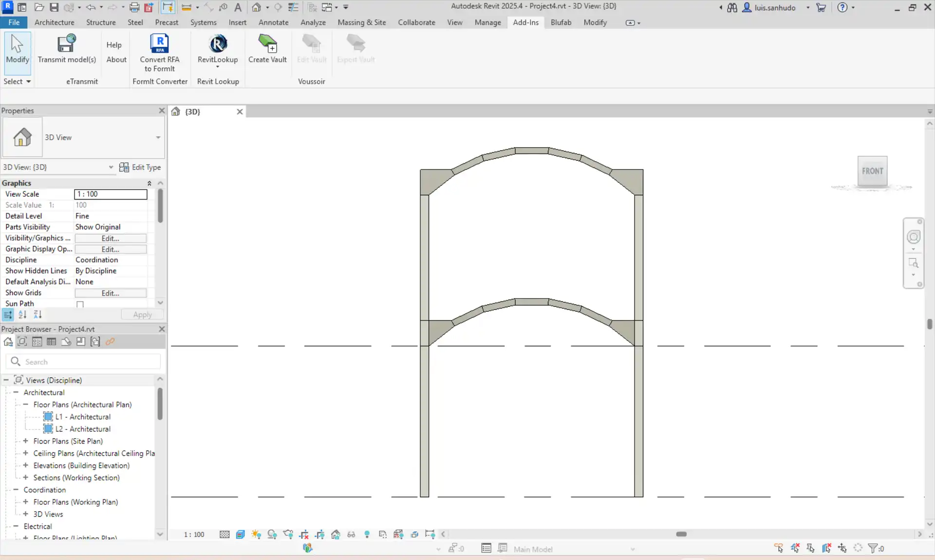Click the Transmit model(s) icon
The image size is (935, 560).
coord(67,44)
